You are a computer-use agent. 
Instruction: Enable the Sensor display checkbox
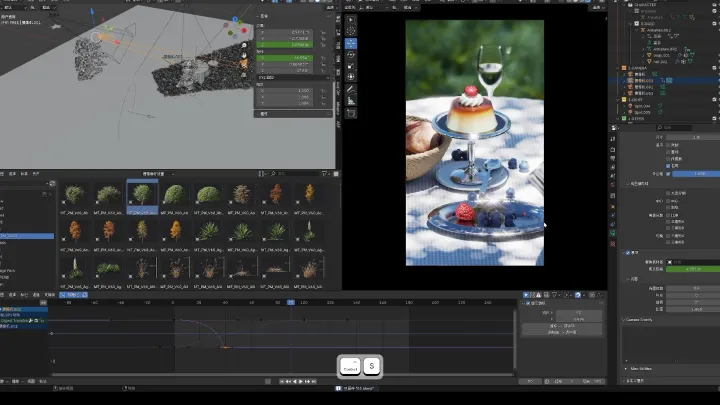668,158
